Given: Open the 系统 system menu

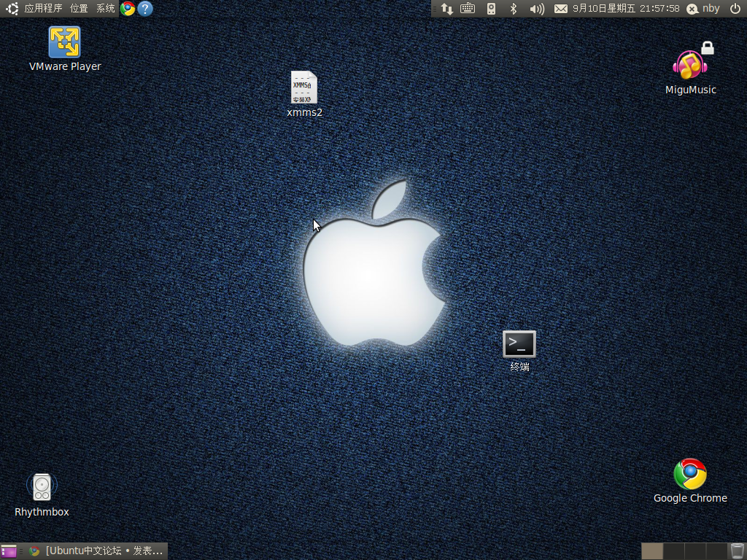Looking at the screenshot, I should pyautogui.click(x=105, y=9).
